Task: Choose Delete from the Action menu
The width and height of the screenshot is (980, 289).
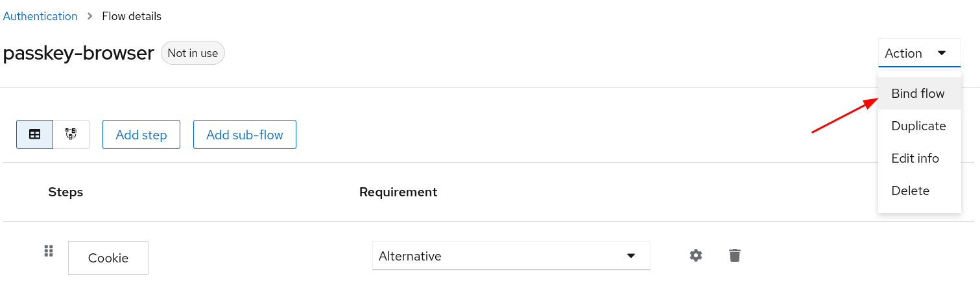Action: click(x=911, y=191)
